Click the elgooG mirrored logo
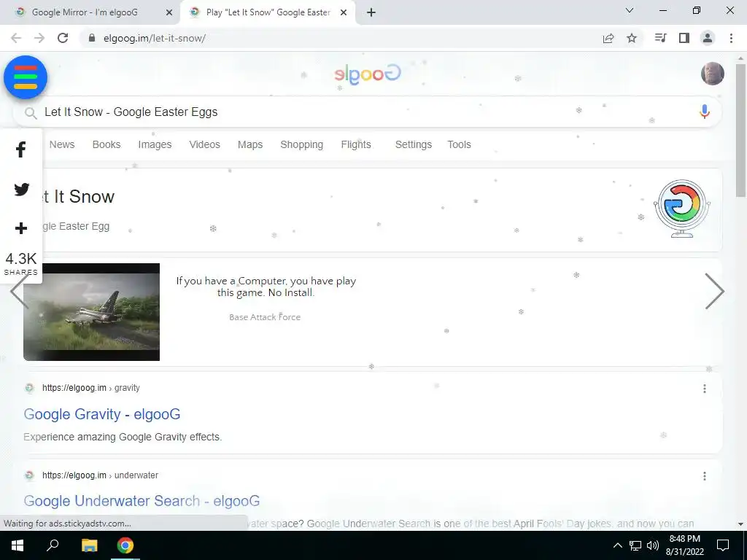This screenshot has height=560, width=747. coord(368,74)
